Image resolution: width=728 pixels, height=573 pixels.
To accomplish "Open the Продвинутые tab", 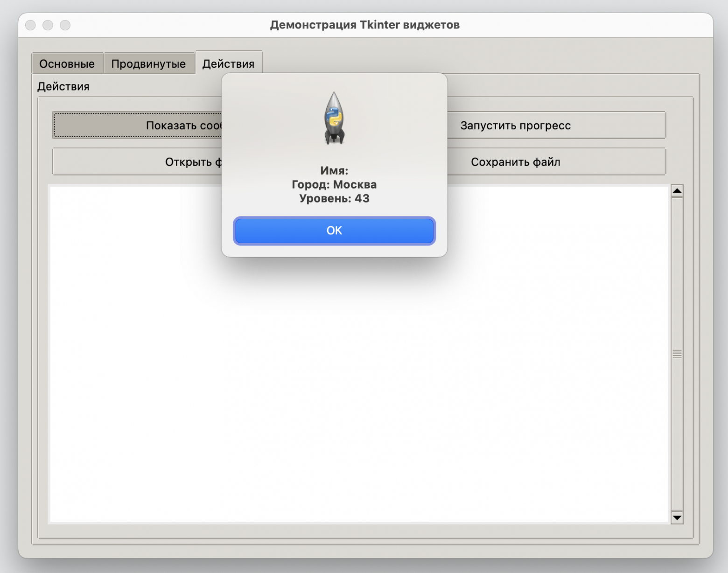I will 148,63.
